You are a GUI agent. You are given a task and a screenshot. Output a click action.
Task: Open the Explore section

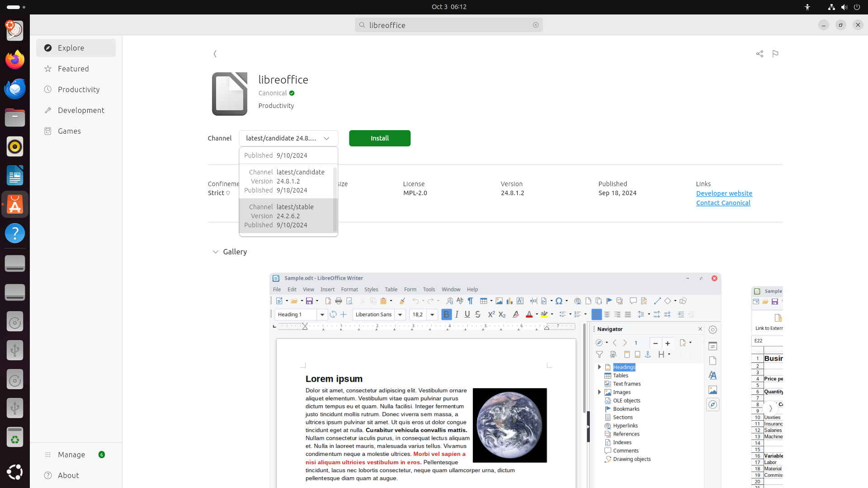pyautogui.click(x=76, y=48)
